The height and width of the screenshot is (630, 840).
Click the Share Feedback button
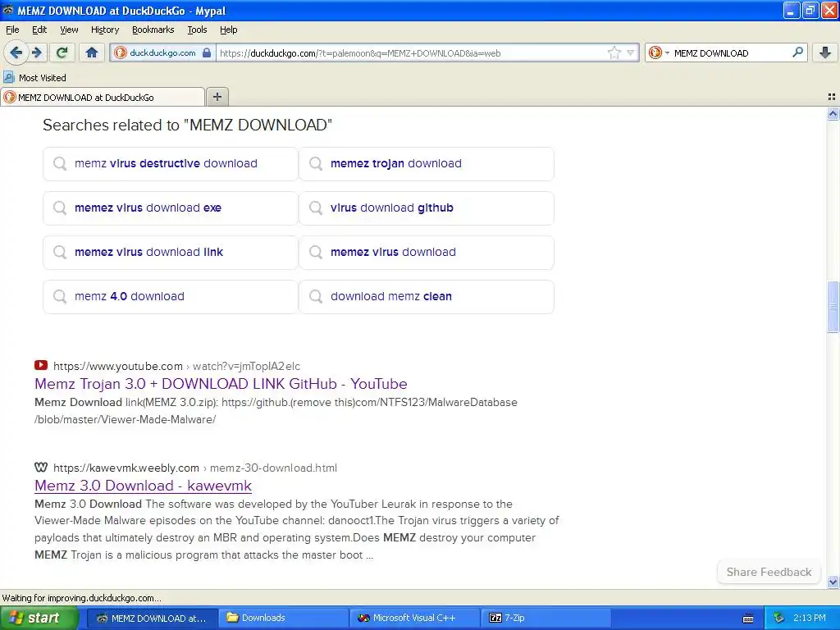point(769,572)
